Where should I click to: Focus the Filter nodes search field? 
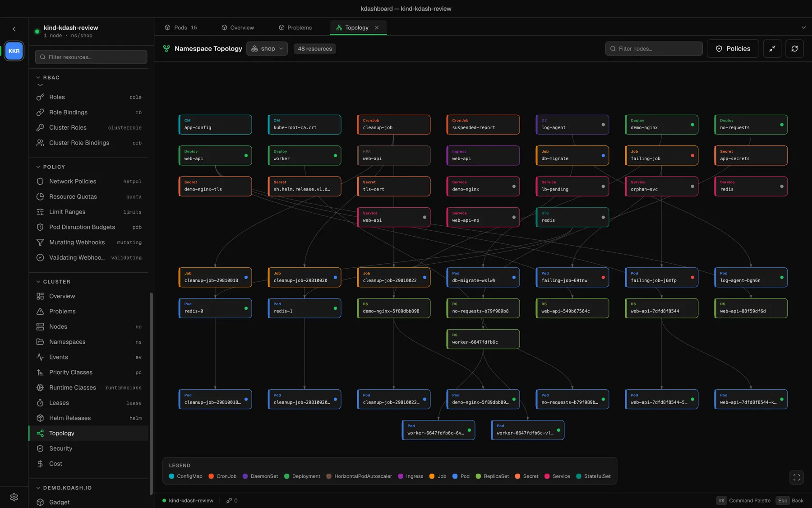click(x=654, y=49)
